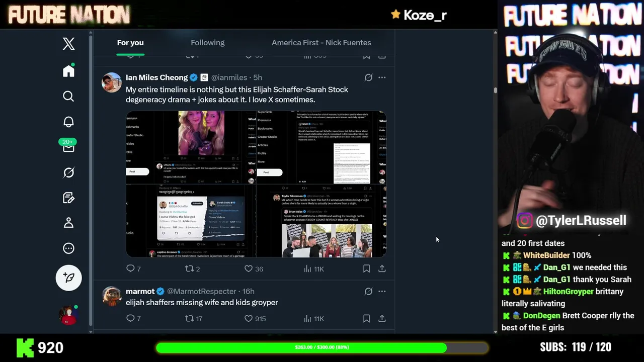Open Grok icon in sidebar
Screen dimensions: 644x362
[68, 172]
